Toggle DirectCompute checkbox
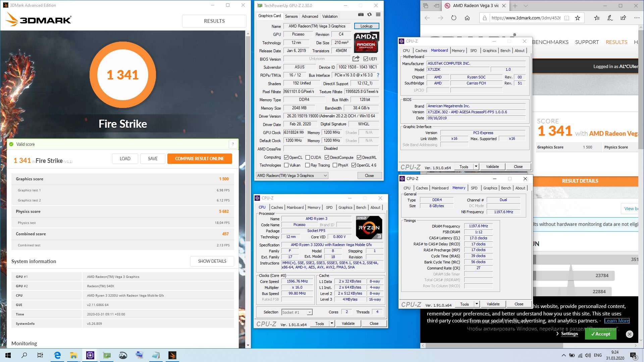 327,158
